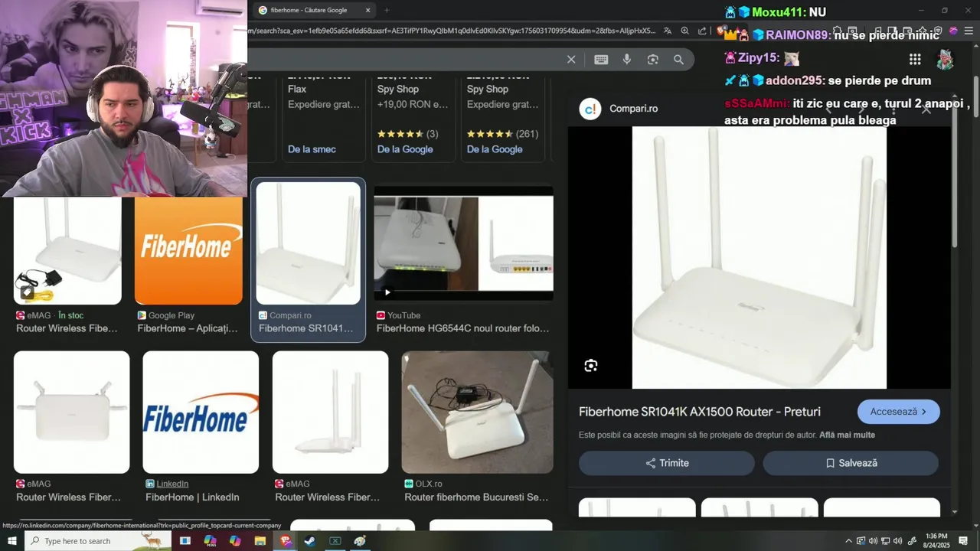Open the browser hamburger main menu
Image resolution: width=980 pixels, height=551 pixels.
click(x=969, y=31)
